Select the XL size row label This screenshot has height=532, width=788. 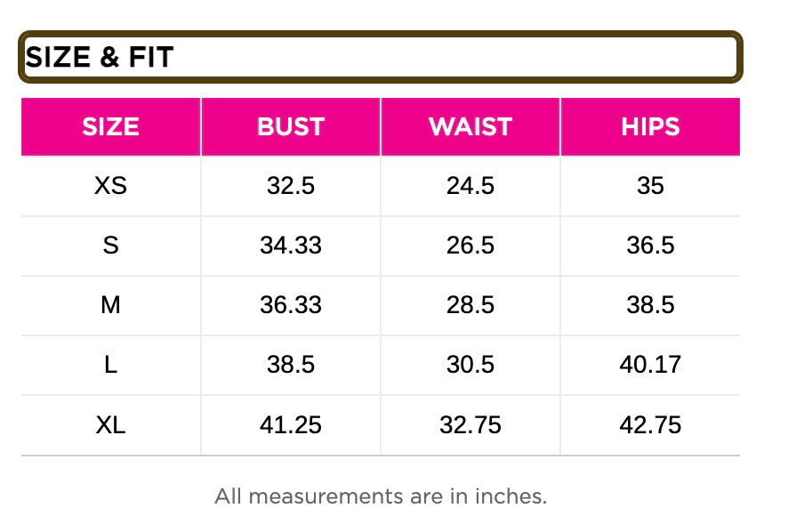(x=111, y=425)
